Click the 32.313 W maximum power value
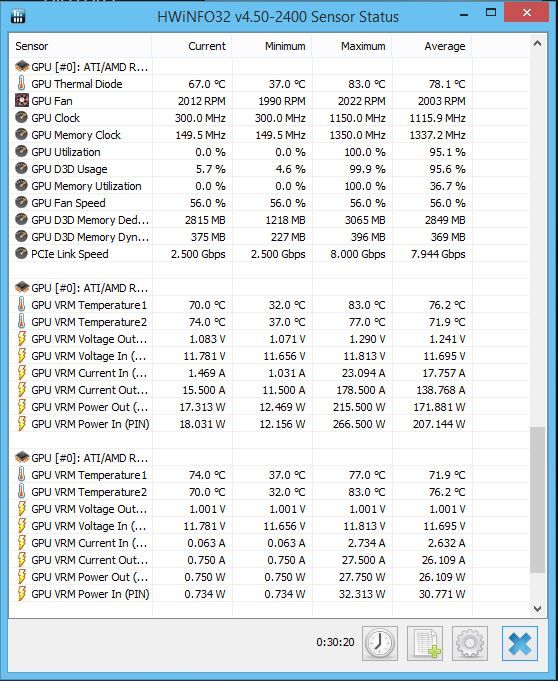 click(x=362, y=594)
